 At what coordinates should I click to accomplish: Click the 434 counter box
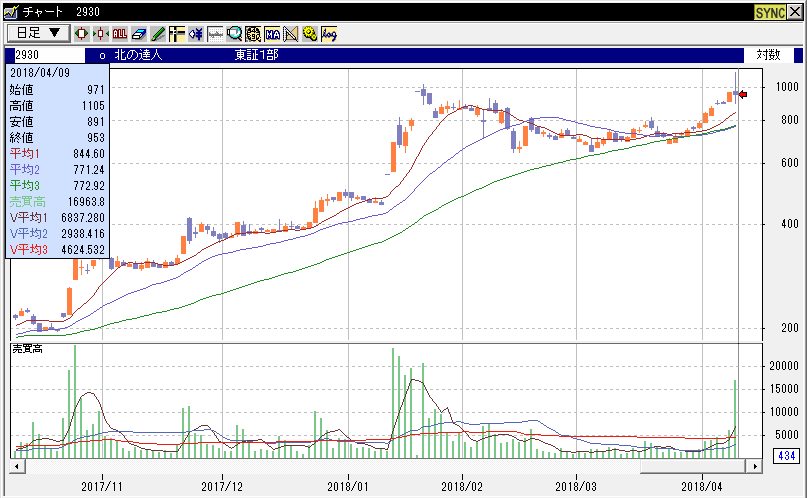pyautogui.click(x=784, y=456)
